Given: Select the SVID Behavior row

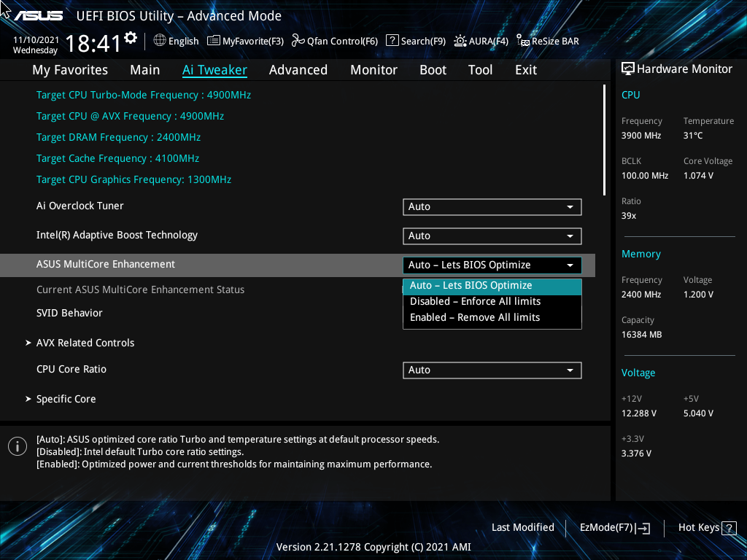Looking at the screenshot, I should [x=69, y=314].
